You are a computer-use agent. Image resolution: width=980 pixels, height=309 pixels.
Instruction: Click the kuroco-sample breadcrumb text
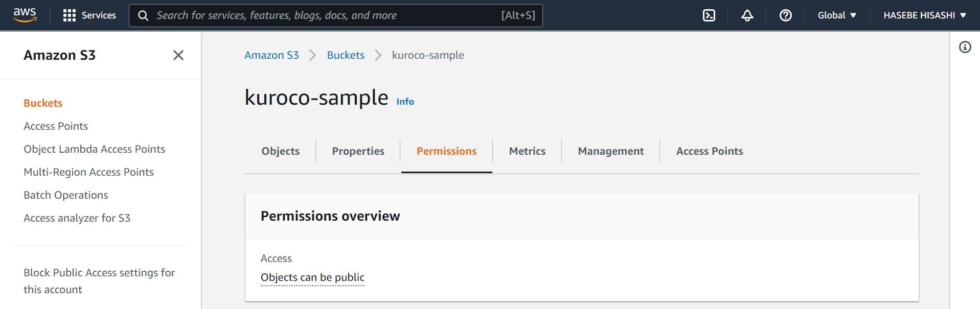pos(428,55)
